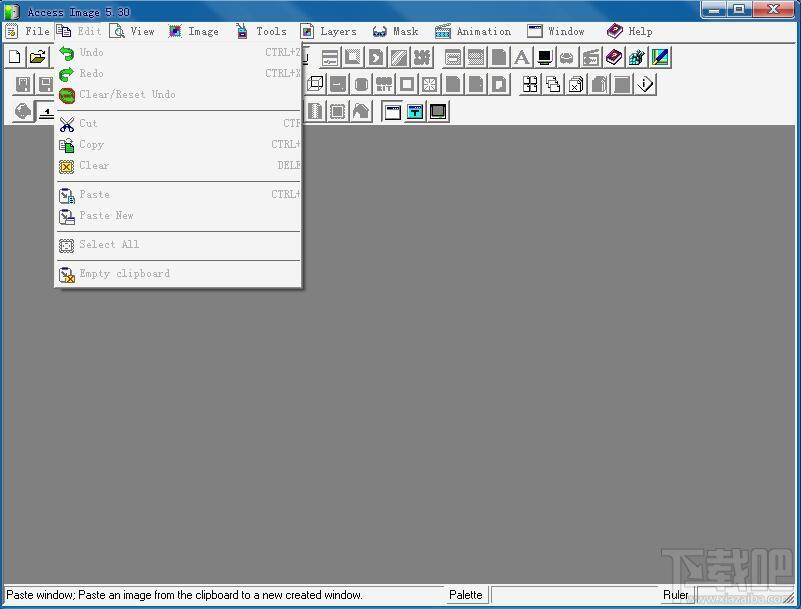Open the View menu
Image resolution: width=801 pixels, height=609 pixels.
coord(132,31)
